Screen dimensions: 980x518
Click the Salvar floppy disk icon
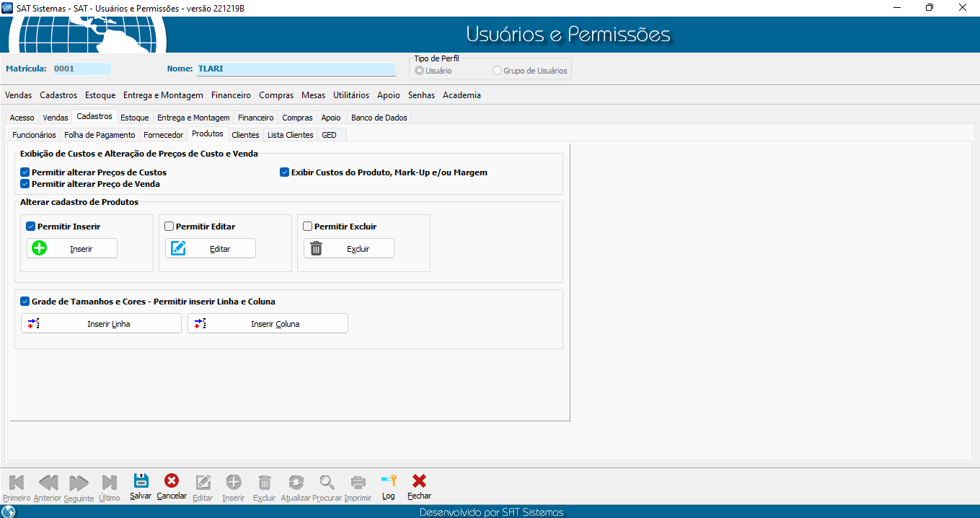(x=141, y=481)
